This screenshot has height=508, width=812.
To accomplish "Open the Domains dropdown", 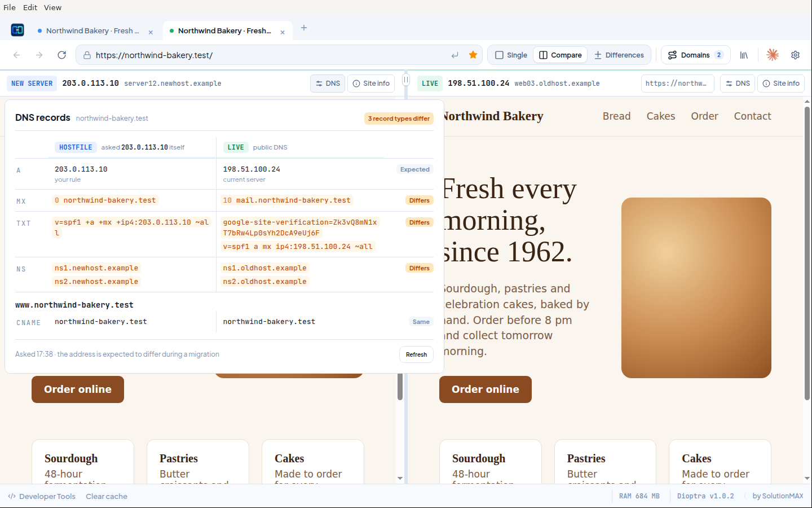I will (x=695, y=55).
